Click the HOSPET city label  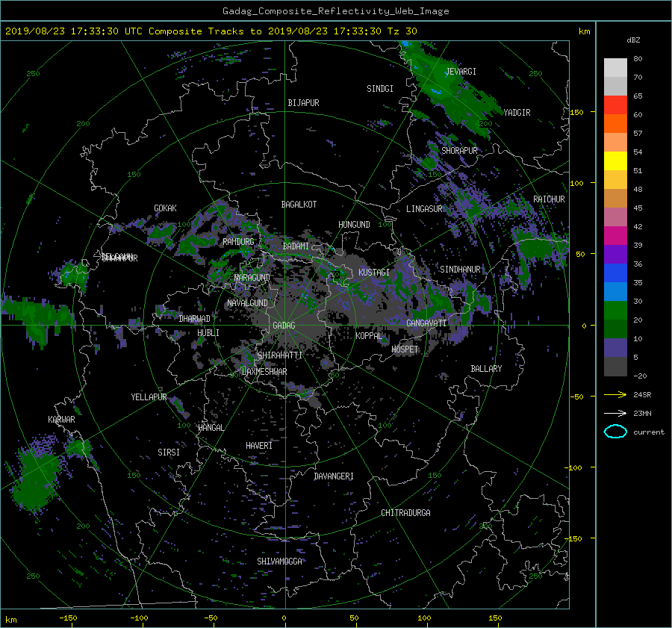(x=405, y=349)
